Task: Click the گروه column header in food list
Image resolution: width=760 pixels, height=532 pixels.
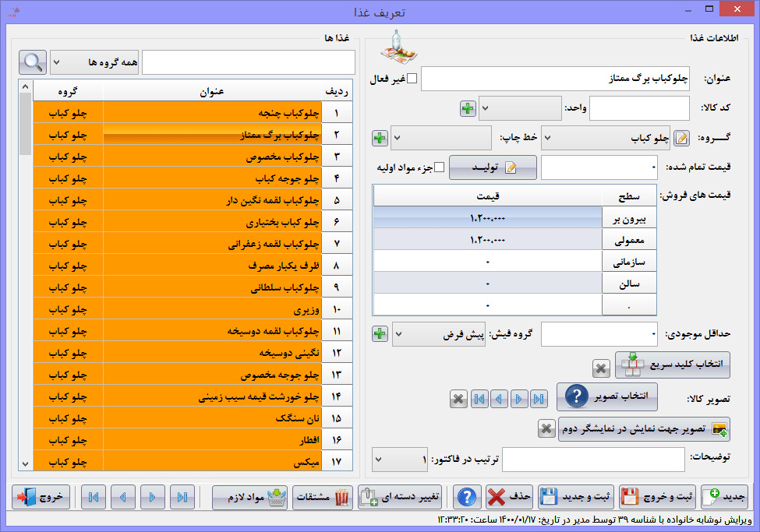Action: pyautogui.click(x=68, y=91)
